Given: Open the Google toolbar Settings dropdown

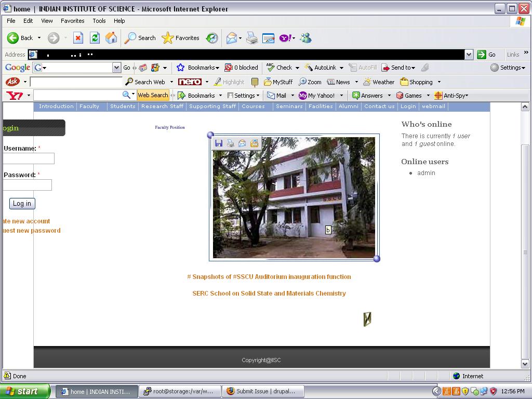Looking at the screenshot, I should pos(508,68).
